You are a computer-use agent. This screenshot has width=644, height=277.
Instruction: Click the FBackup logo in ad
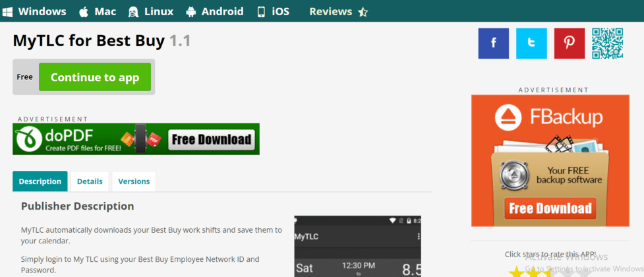click(549, 117)
